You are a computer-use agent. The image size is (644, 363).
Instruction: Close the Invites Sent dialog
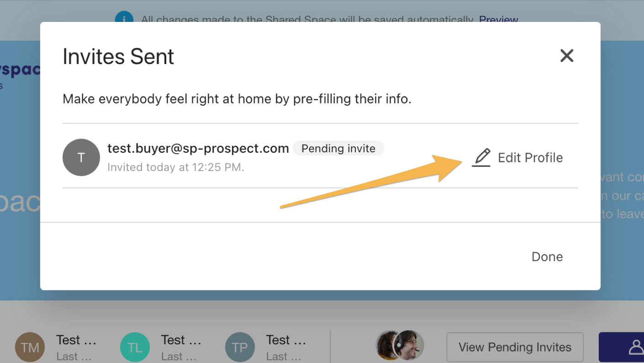click(567, 56)
